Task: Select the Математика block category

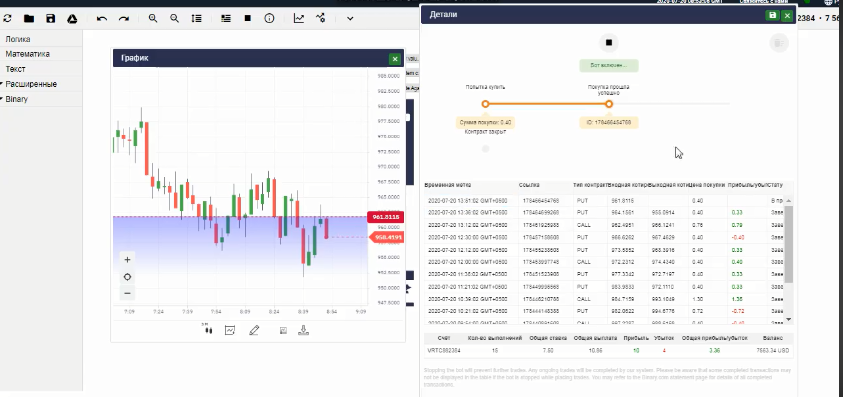Action: [x=27, y=54]
